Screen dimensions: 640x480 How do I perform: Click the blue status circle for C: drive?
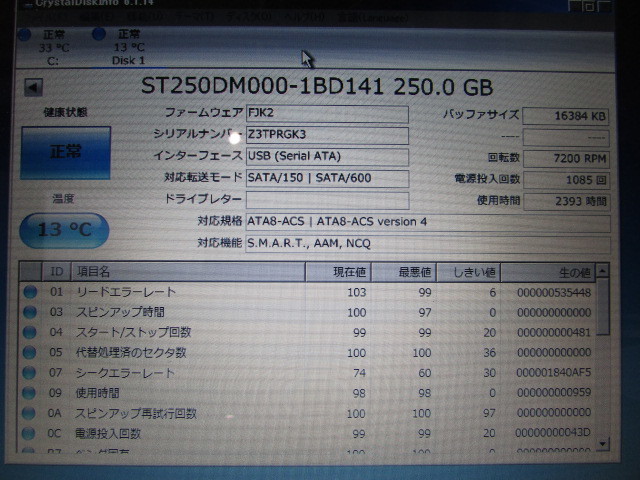[24, 35]
